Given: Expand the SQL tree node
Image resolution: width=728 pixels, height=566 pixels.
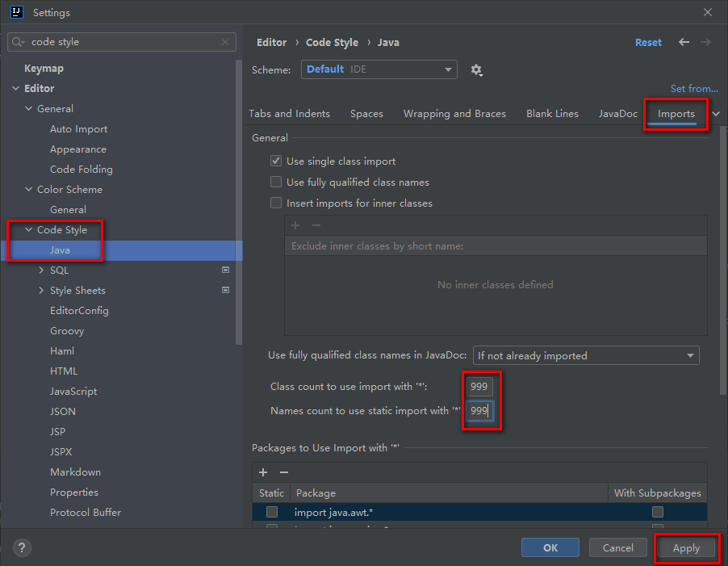Looking at the screenshot, I should 41,270.
